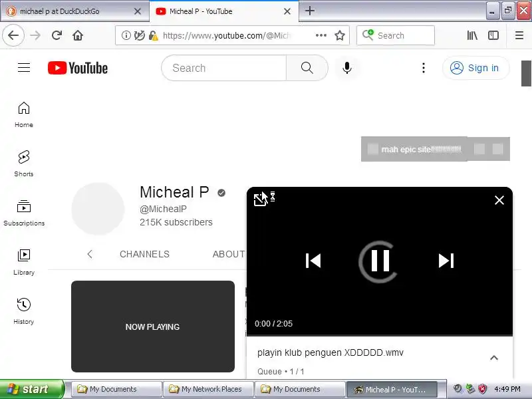Go back with the browser back arrow
Image resolution: width=532 pixels, height=399 pixels.
coord(13,35)
